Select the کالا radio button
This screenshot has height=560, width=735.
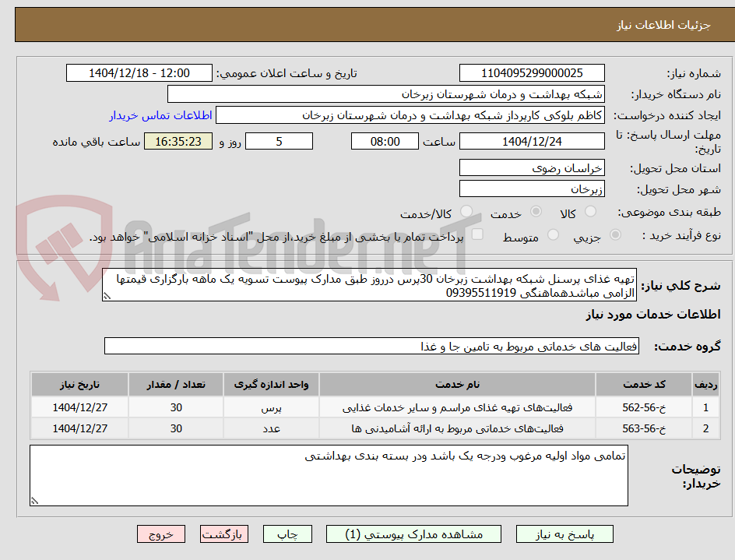(591, 212)
